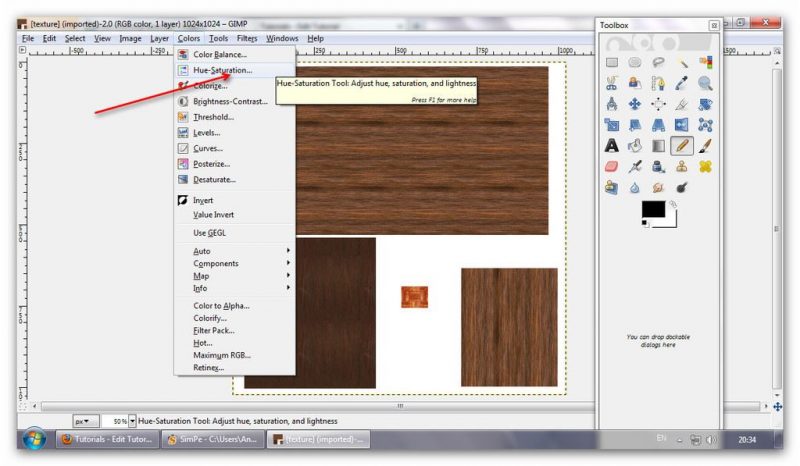The width and height of the screenshot is (800, 466).
Task: Select the Zoom magnifier tool
Action: 706,83
